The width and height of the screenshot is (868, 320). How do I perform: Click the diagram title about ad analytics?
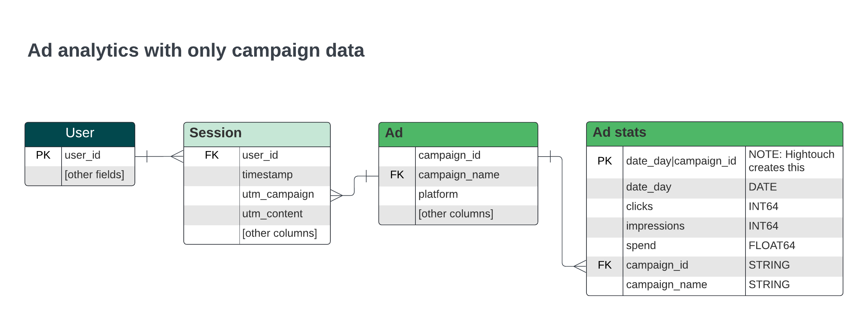coord(196,50)
